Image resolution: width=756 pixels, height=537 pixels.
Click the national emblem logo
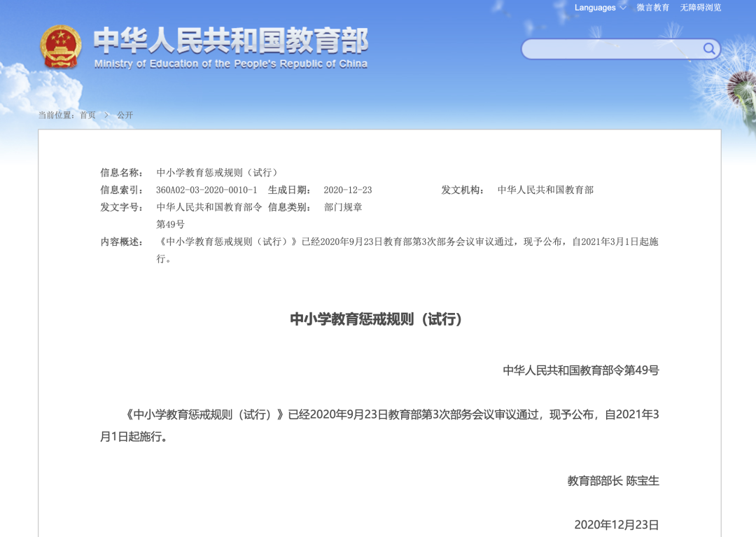click(x=61, y=47)
